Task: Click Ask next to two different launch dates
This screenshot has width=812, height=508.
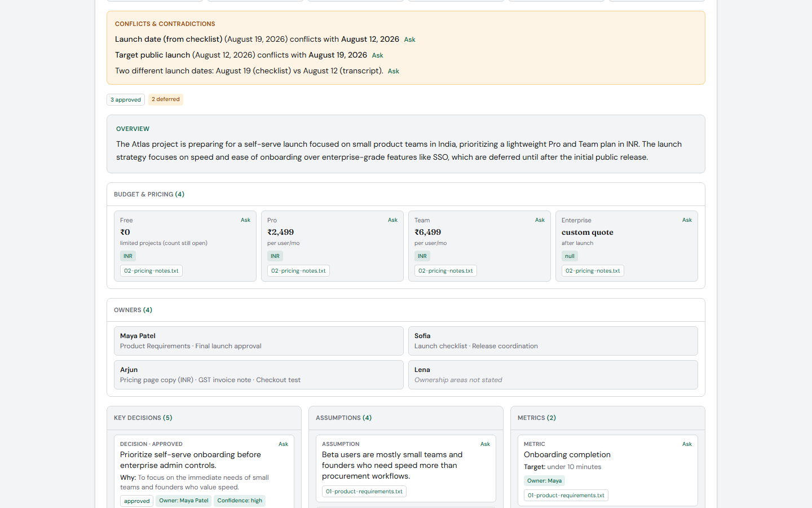Action: point(393,71)
